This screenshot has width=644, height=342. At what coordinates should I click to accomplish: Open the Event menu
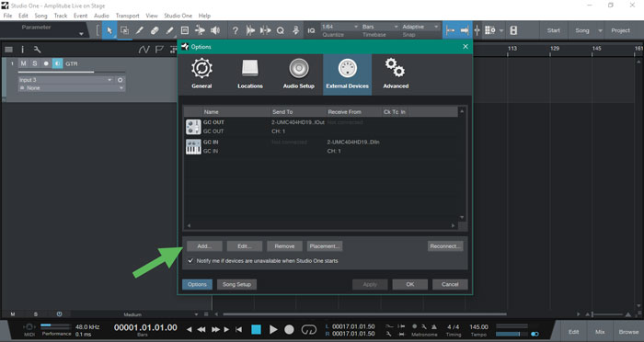coord(81,16)
